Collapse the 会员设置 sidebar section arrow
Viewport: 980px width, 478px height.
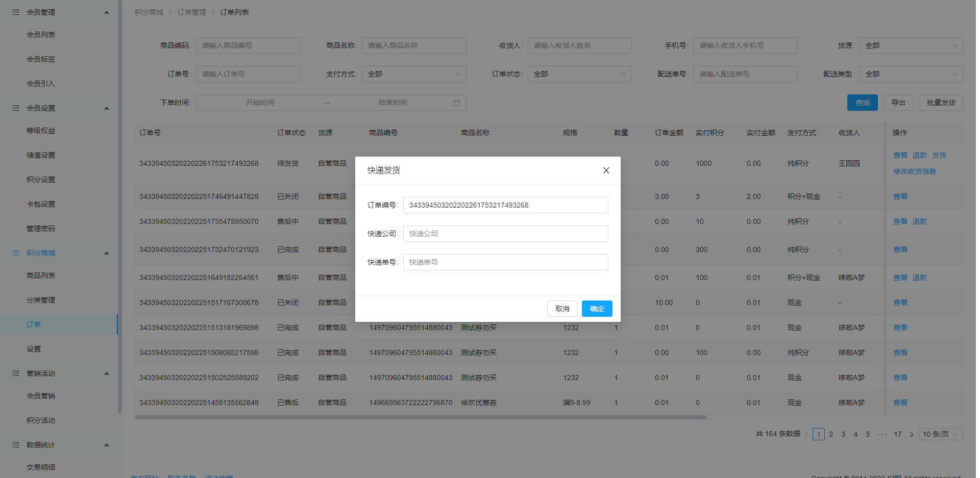coord(106,108)
